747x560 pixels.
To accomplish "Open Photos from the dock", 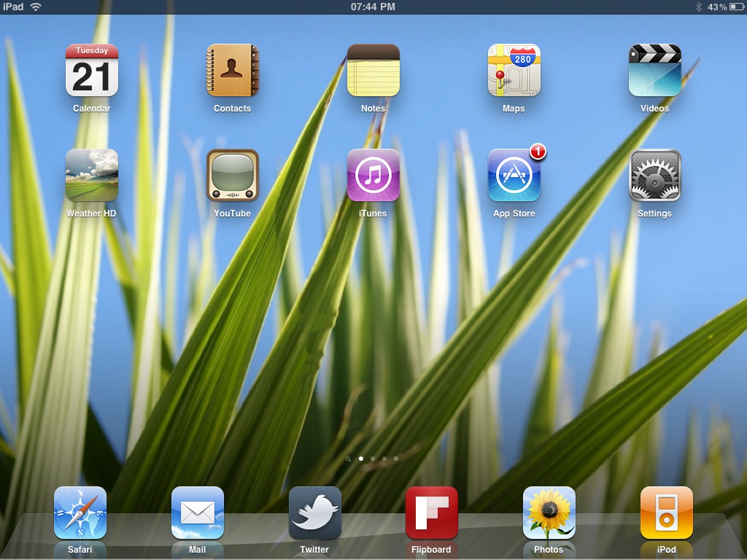I will pyautogui.click(x=549, y=513).
